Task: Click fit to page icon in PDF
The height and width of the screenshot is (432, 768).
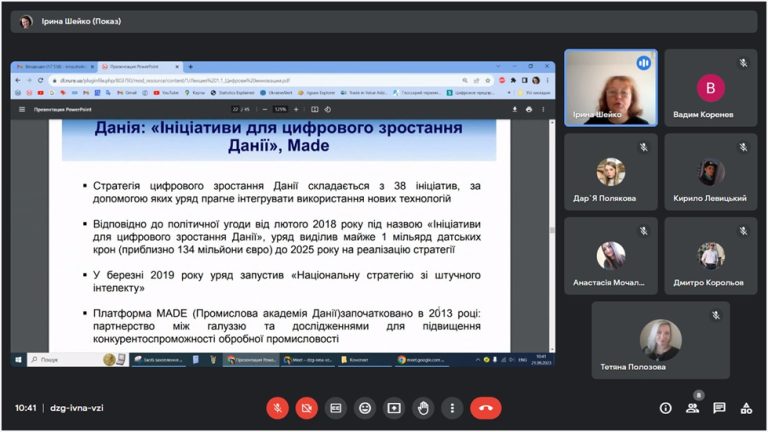Action: [314, 109]
